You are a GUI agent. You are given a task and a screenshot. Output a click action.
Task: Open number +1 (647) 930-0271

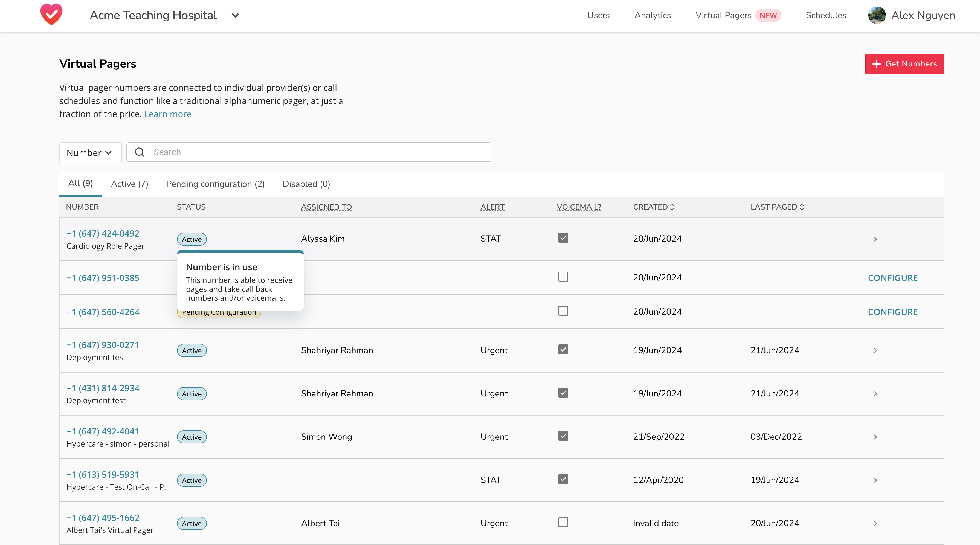103,345
